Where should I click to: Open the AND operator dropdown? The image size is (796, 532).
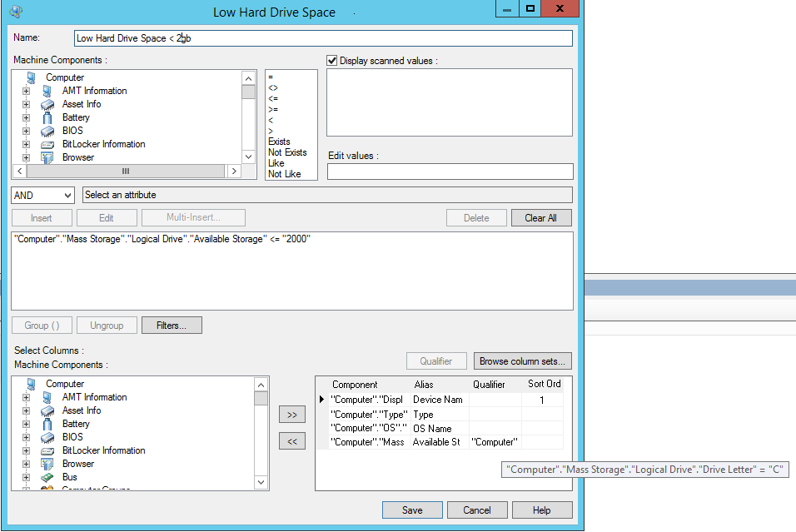pyautogui.click(x=43, y=195)
